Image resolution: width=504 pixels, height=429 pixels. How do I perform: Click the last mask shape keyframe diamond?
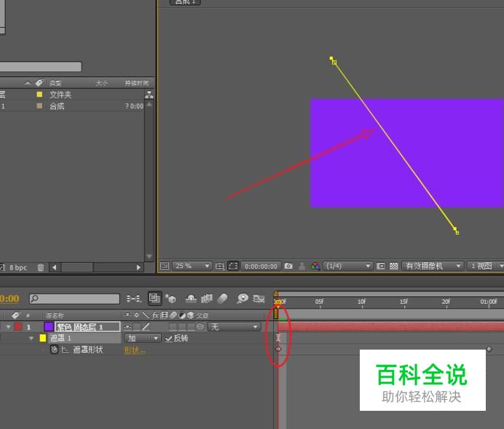(489, 349)
